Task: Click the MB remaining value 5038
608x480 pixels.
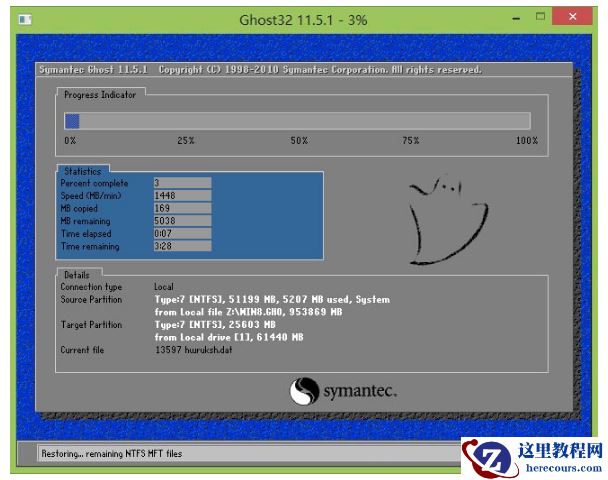Action: (x=181, y=221)
